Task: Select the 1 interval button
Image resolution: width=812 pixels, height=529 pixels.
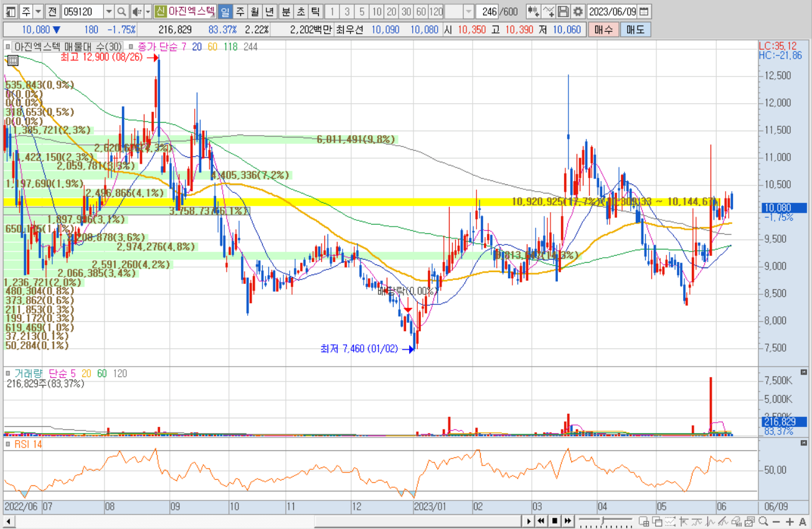Action: (x=333, y=11)
